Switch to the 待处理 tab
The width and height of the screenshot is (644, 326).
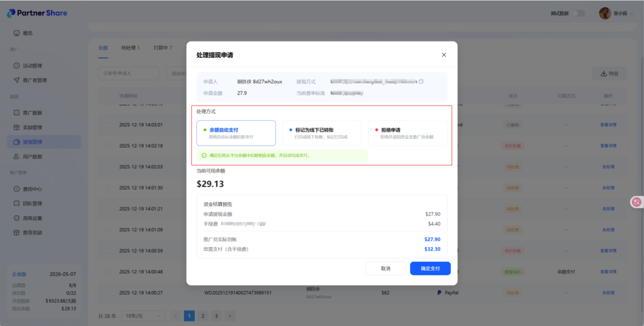tap(130, 48)
